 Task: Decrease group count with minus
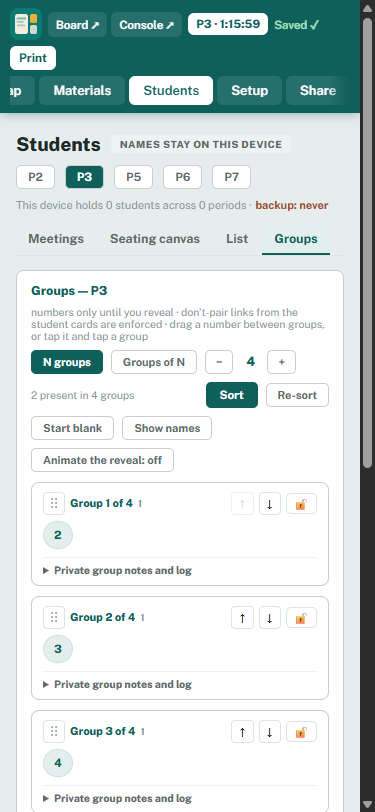(219, 362)
